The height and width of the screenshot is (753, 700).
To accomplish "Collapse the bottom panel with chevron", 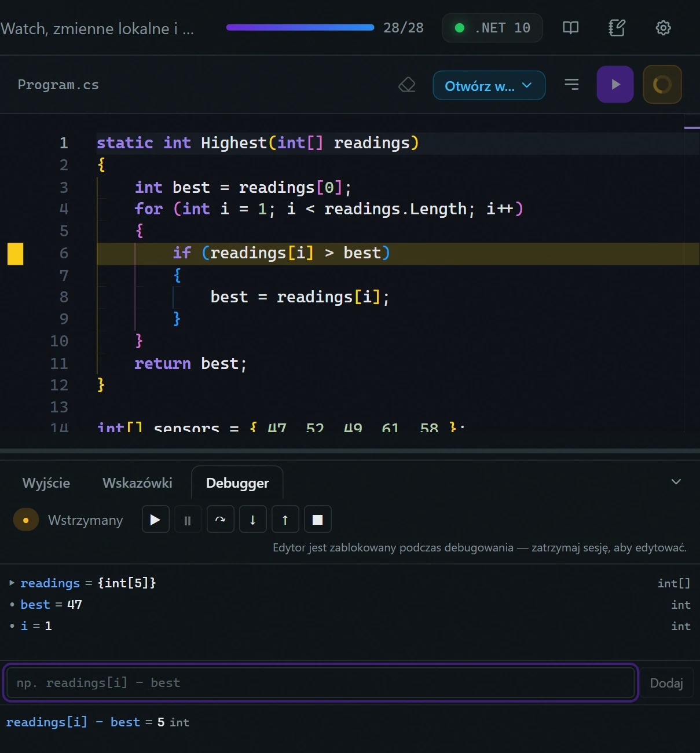I will pyautogui.click(x=676, y=482).
